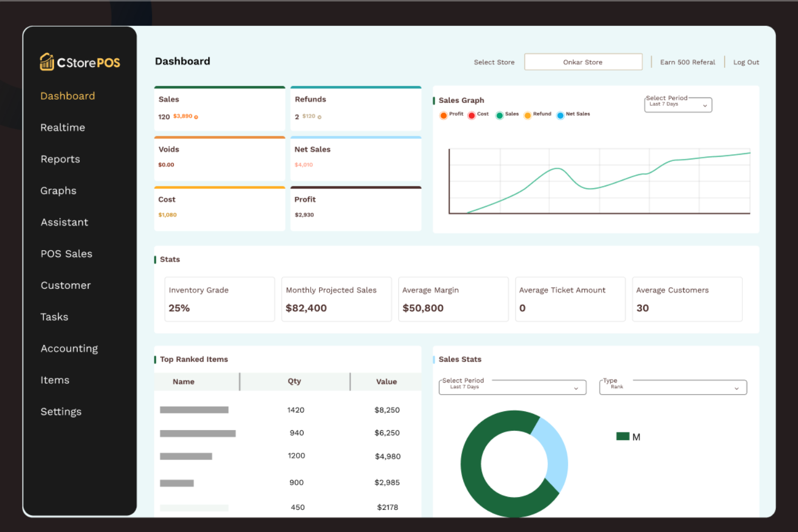
Task: Click light blue segment of donut chart
Action: click(x=553, y=453)
